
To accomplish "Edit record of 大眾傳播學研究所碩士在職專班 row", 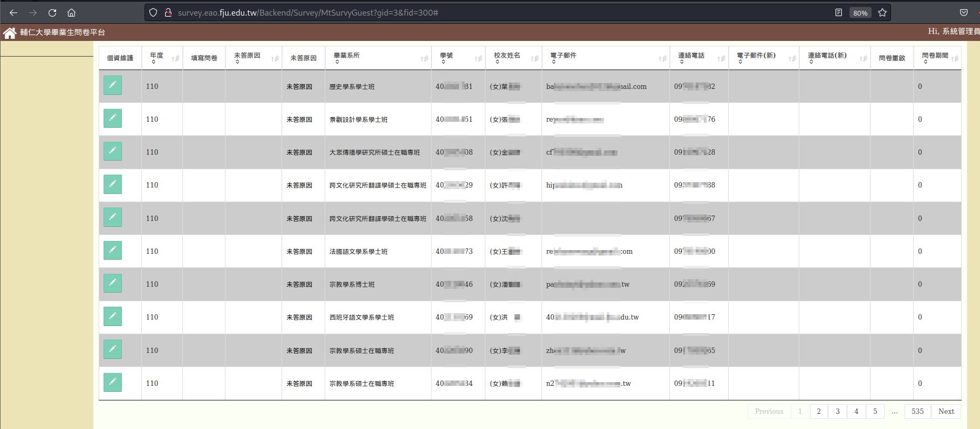I will coord(113,151).
